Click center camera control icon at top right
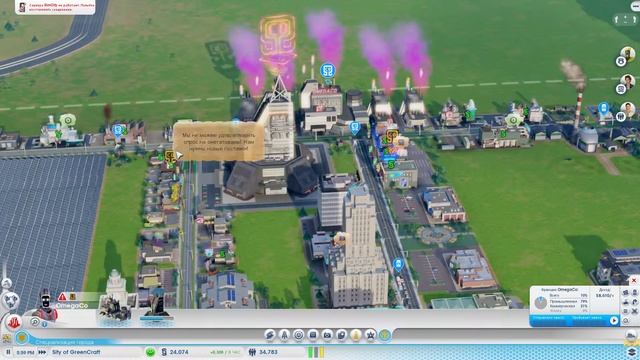640x360 pixels. click(626, 19)
